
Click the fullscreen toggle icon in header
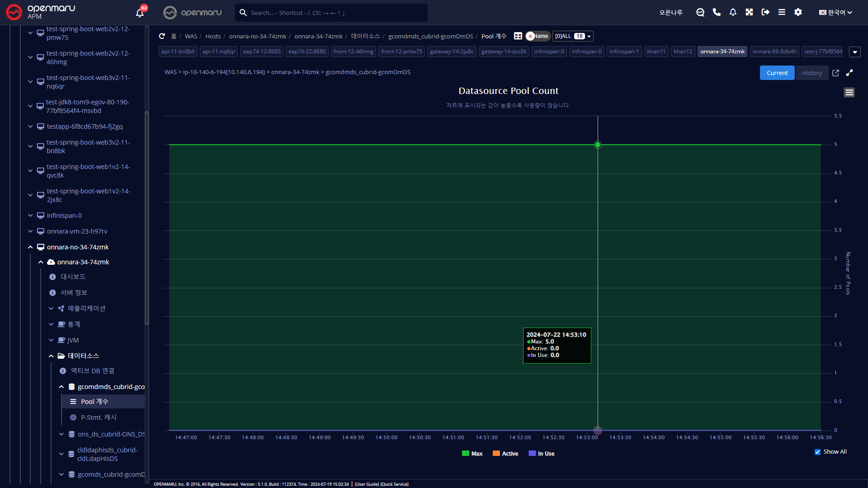(x=749, y=12)
